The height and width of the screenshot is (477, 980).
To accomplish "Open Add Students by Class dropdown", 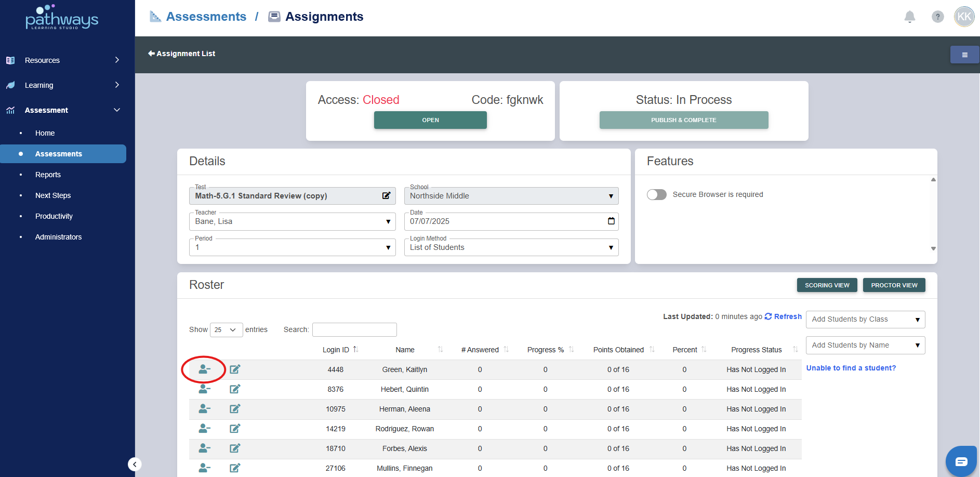I will [x=866, y=320].
